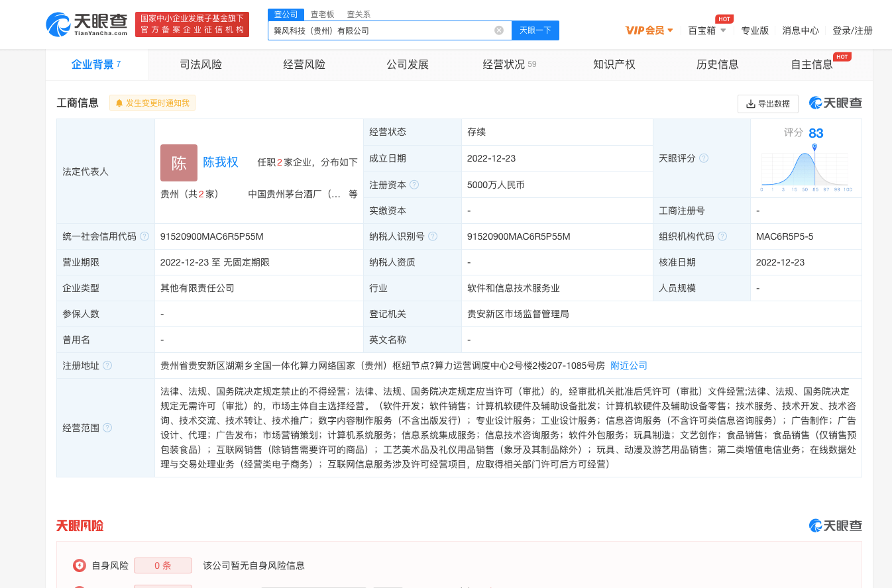Click the help icon beside 组织机构代码
The width and height of the screenshot is (892, 588).
click(722, 236)
